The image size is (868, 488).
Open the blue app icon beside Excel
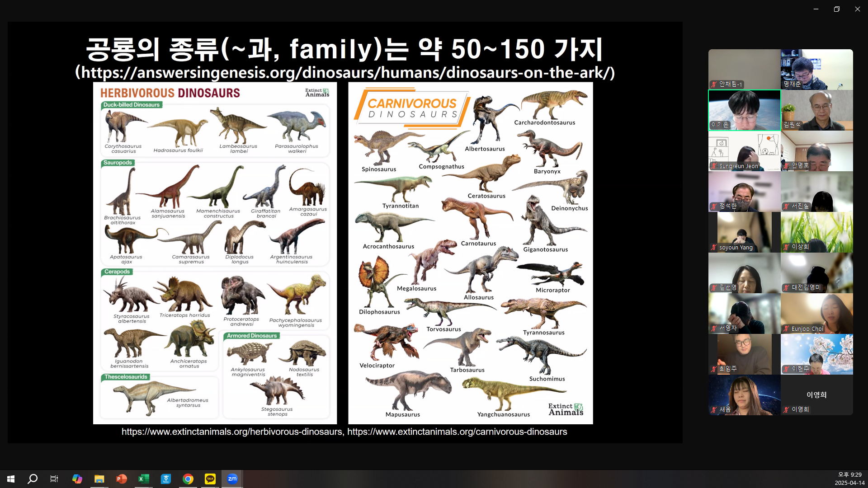166,479
